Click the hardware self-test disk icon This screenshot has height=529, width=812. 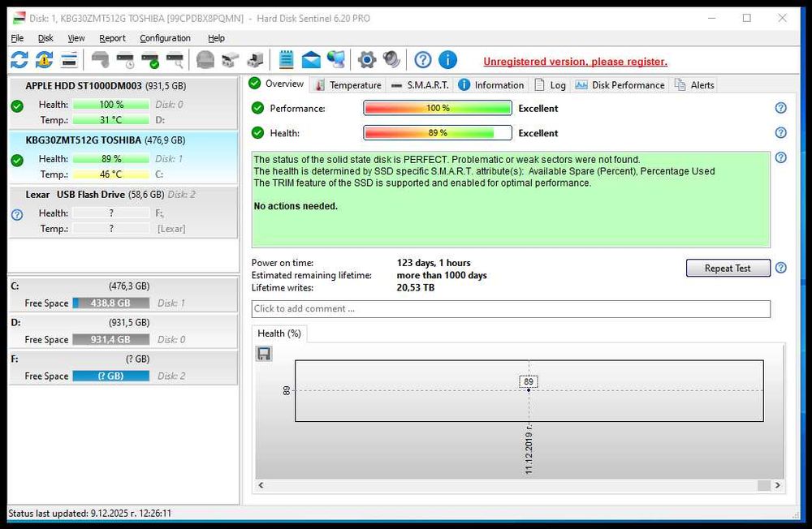coord(100,60)
